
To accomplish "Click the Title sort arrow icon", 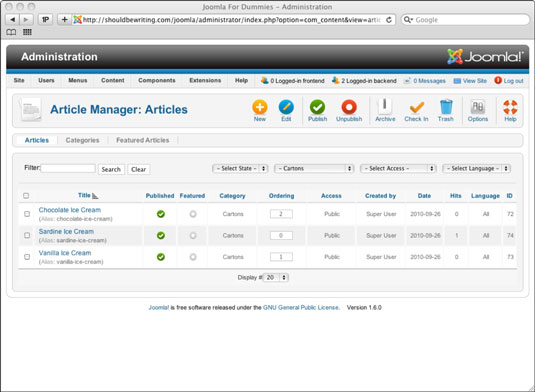I will click(x=95, y=196).
